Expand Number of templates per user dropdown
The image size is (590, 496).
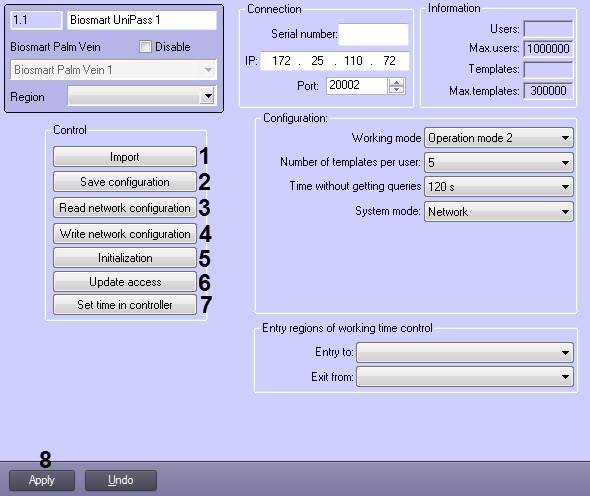tap(499, 163)
